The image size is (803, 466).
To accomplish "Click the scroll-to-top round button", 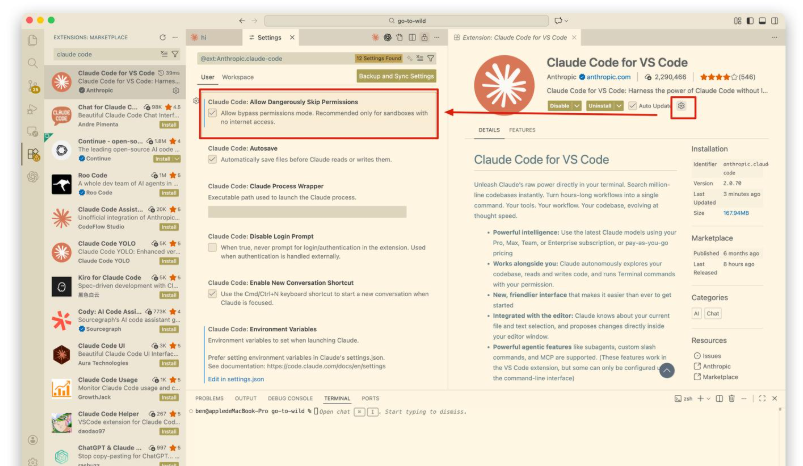I will (666, 370).
